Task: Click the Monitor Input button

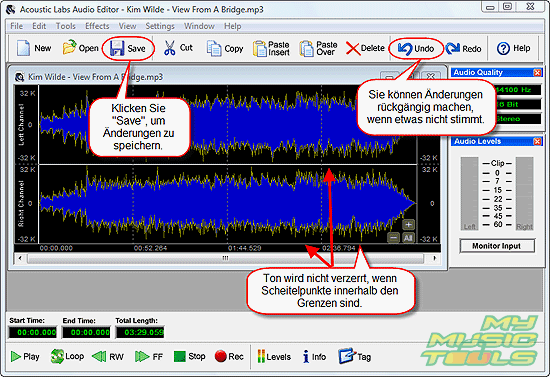Action: coord(497,246)
